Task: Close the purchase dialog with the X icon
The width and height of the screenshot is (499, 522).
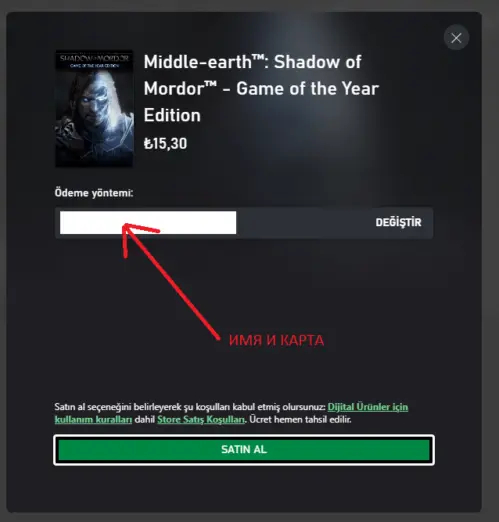Action: pos(456,38)
